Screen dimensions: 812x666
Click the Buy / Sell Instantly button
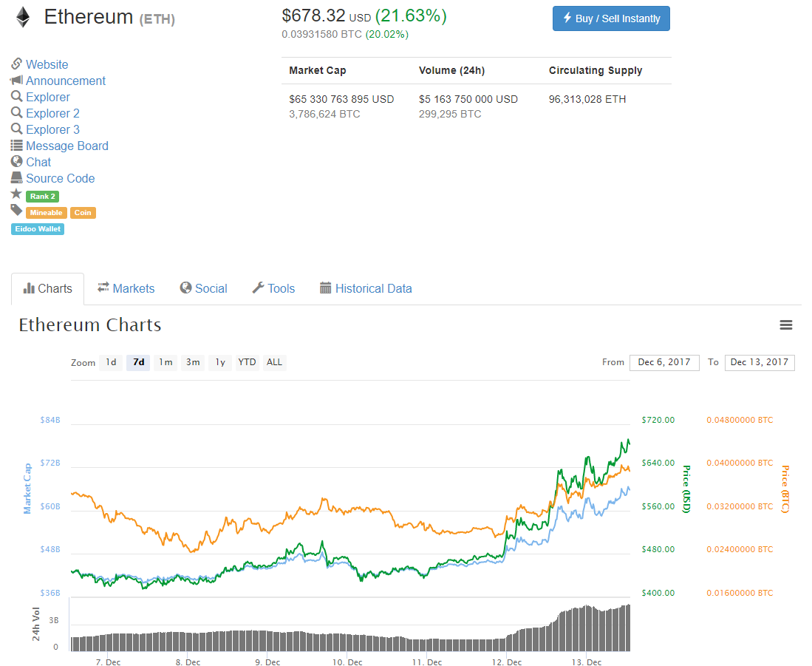611,18
